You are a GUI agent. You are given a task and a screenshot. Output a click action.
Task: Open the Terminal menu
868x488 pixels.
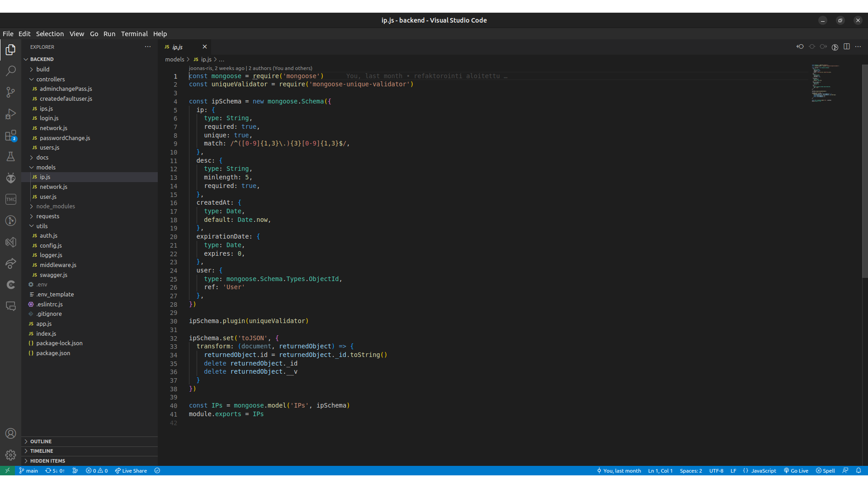tap(134, 34)
